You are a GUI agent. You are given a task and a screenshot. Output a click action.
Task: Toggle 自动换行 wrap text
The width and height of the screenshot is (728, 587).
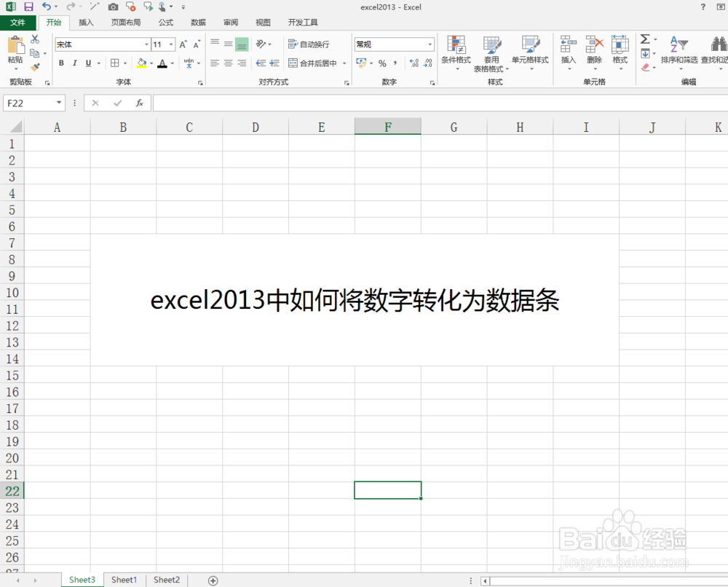(309, 44)
